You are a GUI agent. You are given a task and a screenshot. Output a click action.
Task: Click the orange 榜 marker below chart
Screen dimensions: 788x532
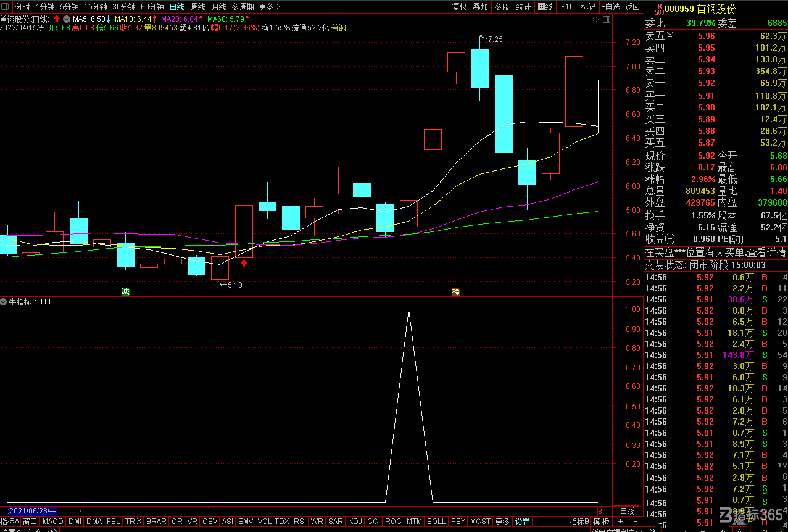pos(456,291)
